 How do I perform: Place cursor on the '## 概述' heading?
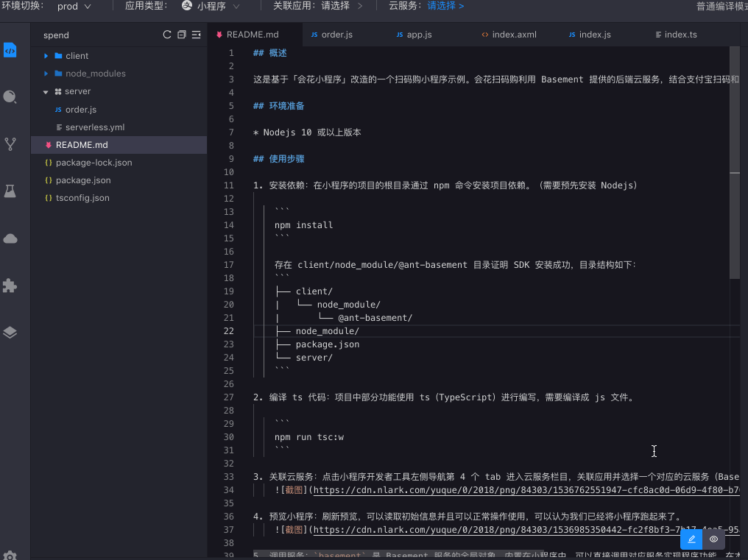tap(270, 53)
